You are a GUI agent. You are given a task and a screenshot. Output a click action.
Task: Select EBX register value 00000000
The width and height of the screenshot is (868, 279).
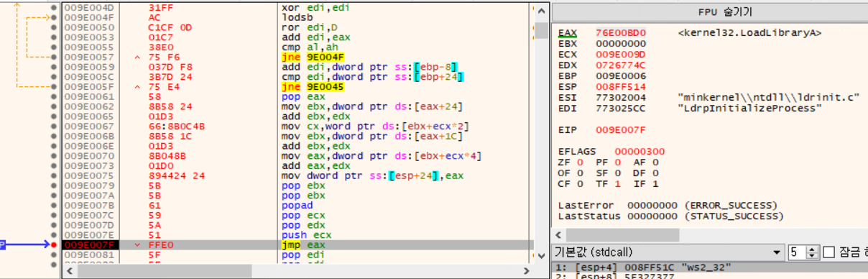tap(620, 43)
